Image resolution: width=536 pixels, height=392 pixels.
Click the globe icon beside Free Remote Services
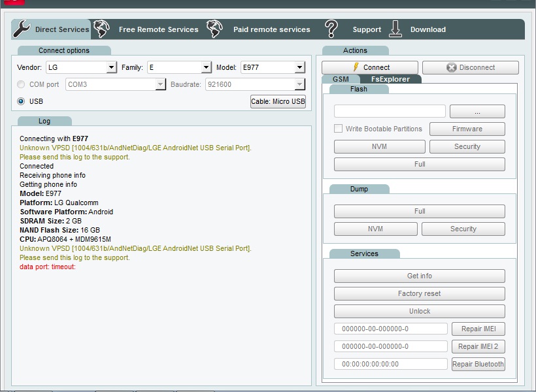click(x=101, y=29)
